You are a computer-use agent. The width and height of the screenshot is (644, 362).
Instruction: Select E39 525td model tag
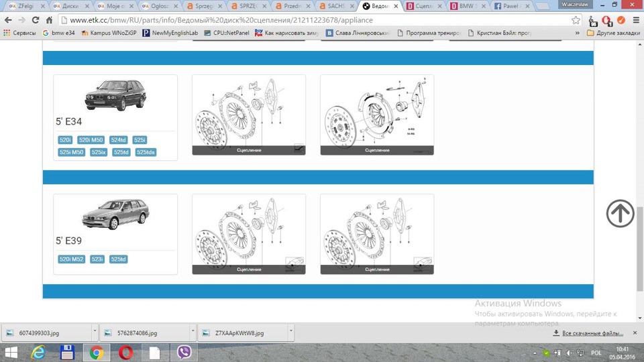pos(119,259)
